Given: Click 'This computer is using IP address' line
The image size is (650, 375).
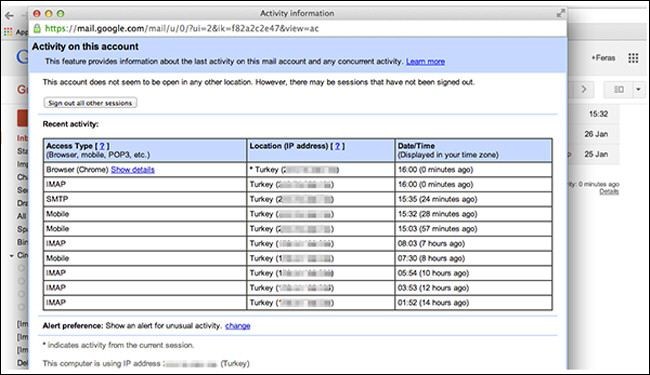Looking at the screenshot, I should pos(146,363).
